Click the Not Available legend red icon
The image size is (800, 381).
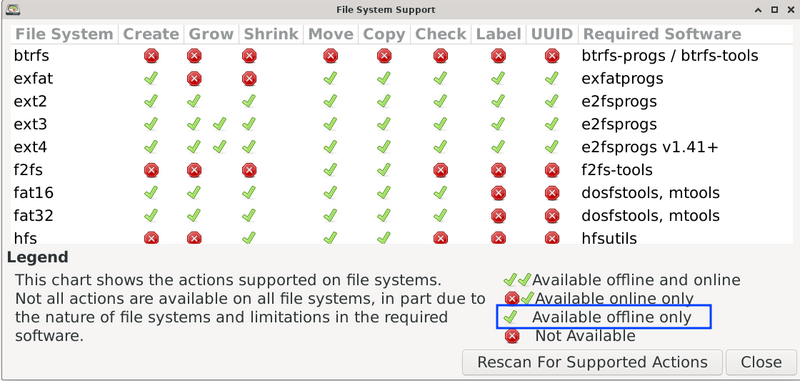[512, 336]
